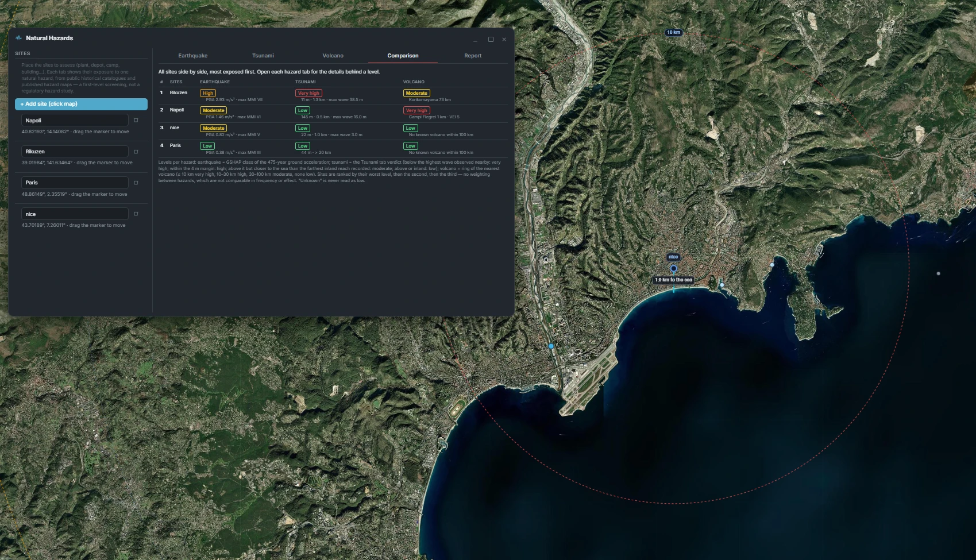Remove the nice site using its trash icon

pyautogui.click(x=136, y=214)
